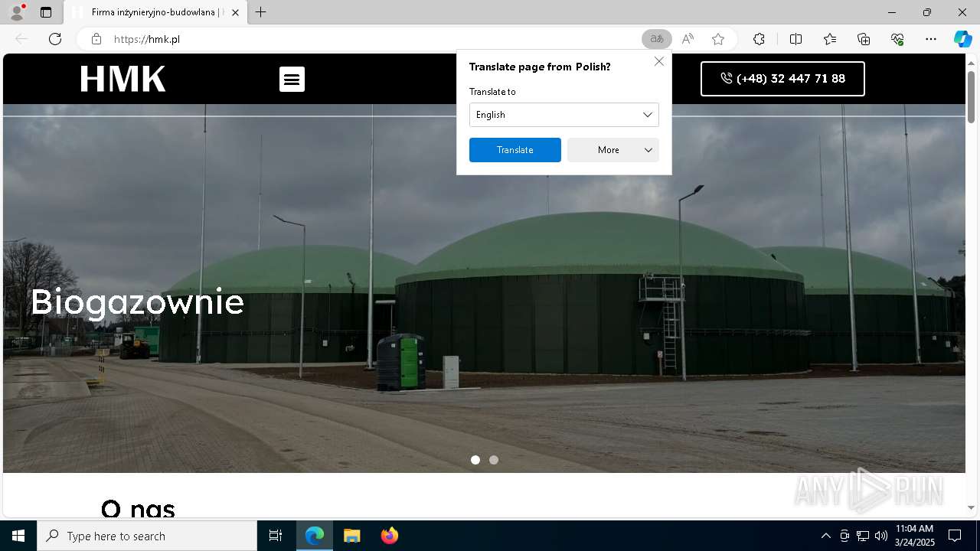Open the network icon in the tray

click(863, 536)
